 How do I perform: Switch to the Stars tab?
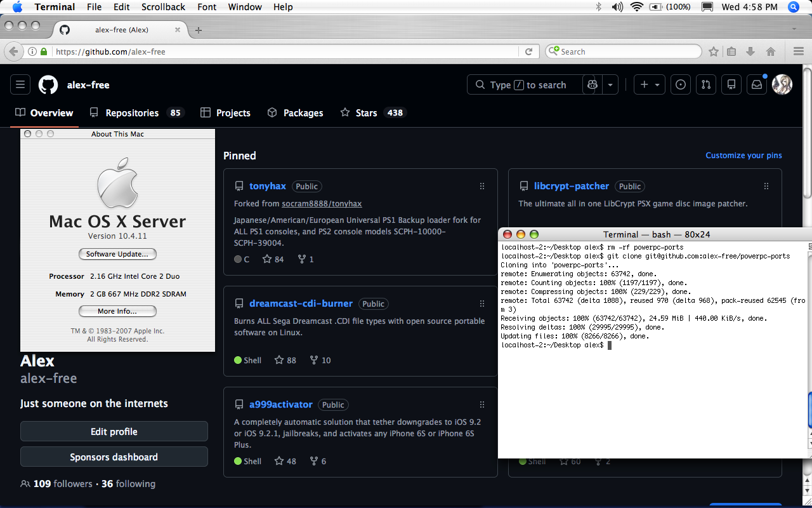(x=372, y=112)
